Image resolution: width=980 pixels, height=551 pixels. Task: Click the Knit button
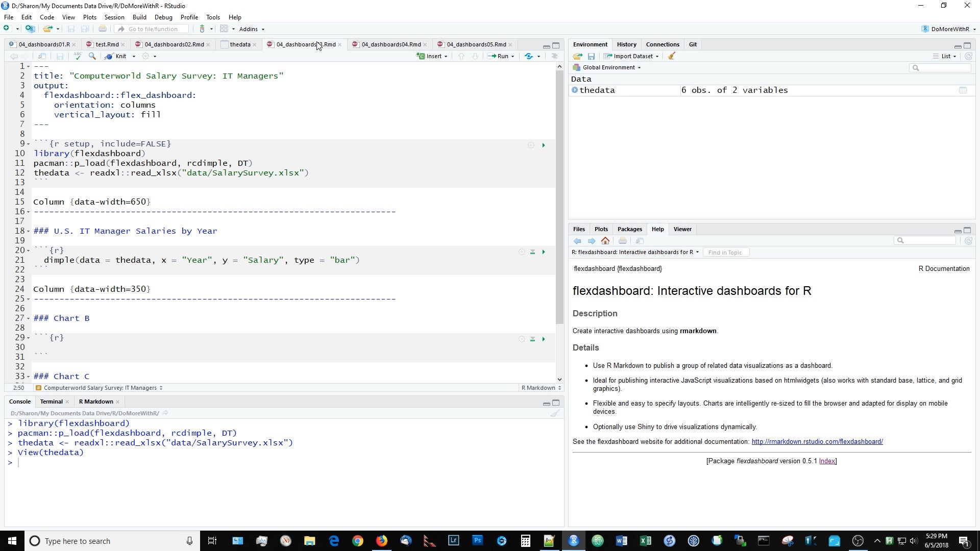tap(116, 56)
